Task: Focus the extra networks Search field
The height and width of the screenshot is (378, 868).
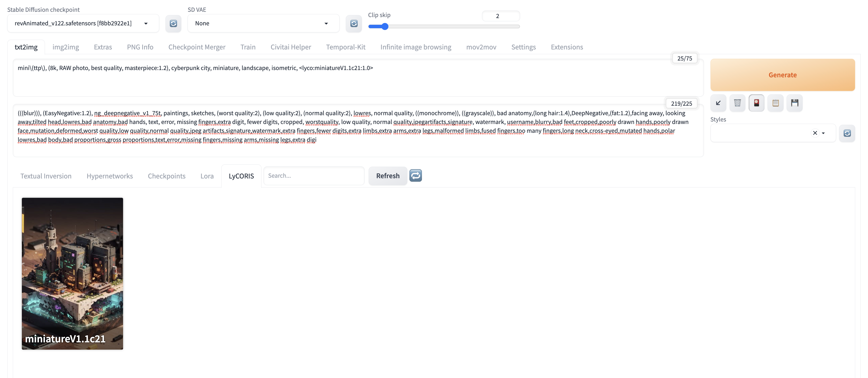Action: (x=313, y=176)
